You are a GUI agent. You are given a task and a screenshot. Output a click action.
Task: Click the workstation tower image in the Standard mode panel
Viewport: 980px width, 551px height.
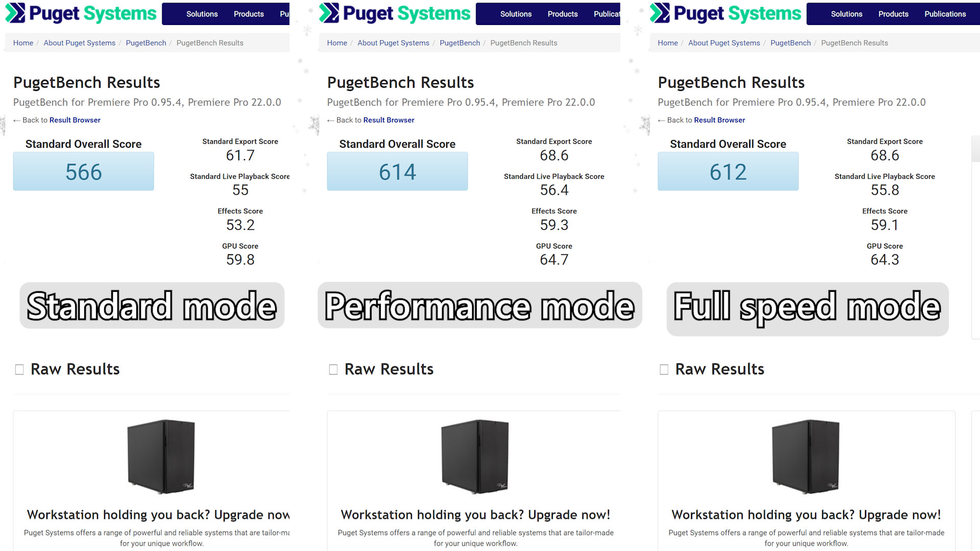coord(161,457)
